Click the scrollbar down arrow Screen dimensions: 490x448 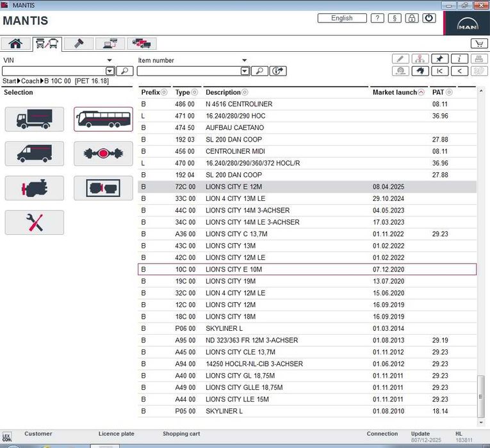point(481,422)
